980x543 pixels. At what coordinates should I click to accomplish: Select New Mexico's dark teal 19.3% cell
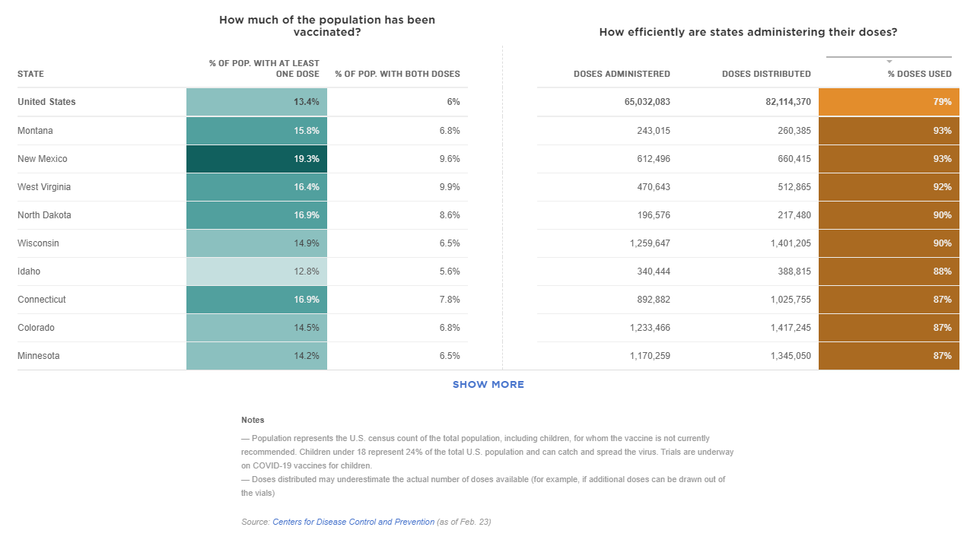click(x=256, y=159)
